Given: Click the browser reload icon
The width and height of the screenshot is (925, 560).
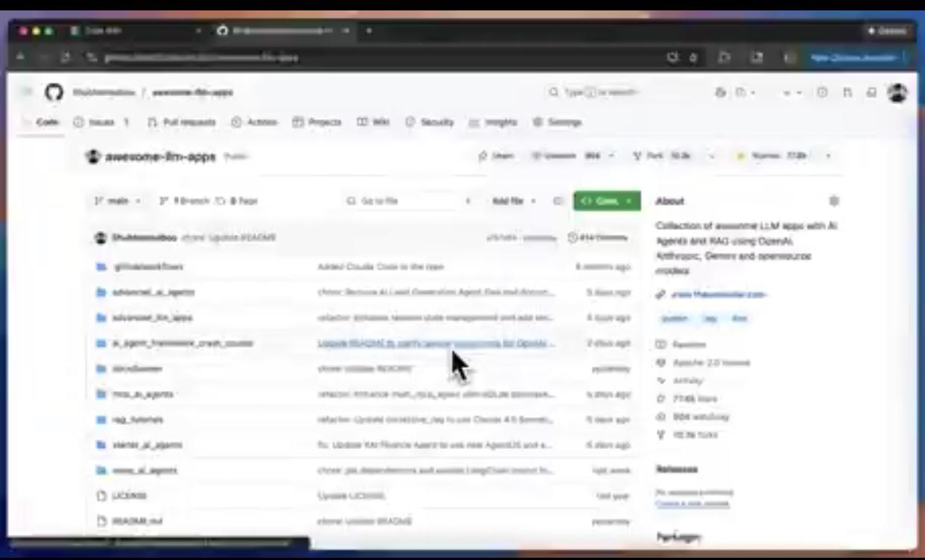Looking at the screenshot, I should click(x=66, y=57).
